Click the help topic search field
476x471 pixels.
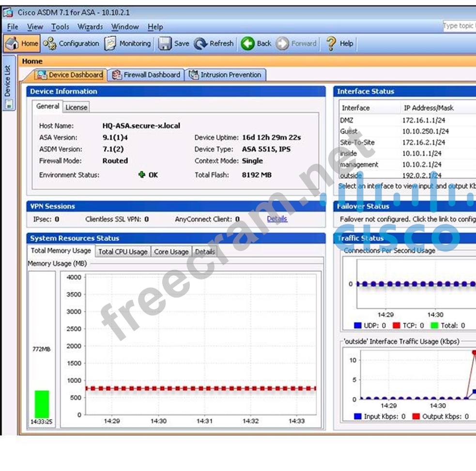[459, 26]
